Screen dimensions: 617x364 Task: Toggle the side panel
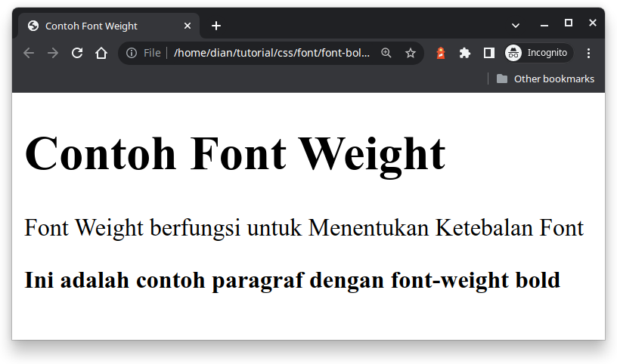(x=488, y=53)
